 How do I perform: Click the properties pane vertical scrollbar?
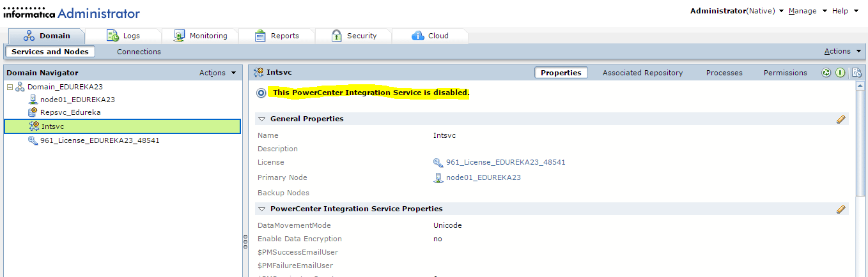[860, 143]
